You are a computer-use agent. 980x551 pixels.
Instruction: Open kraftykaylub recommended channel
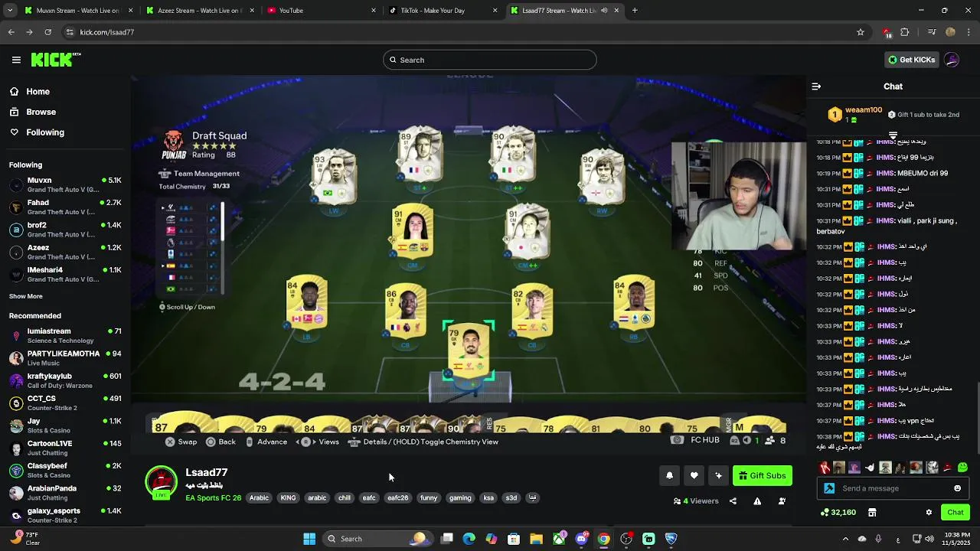click(65, 381)
